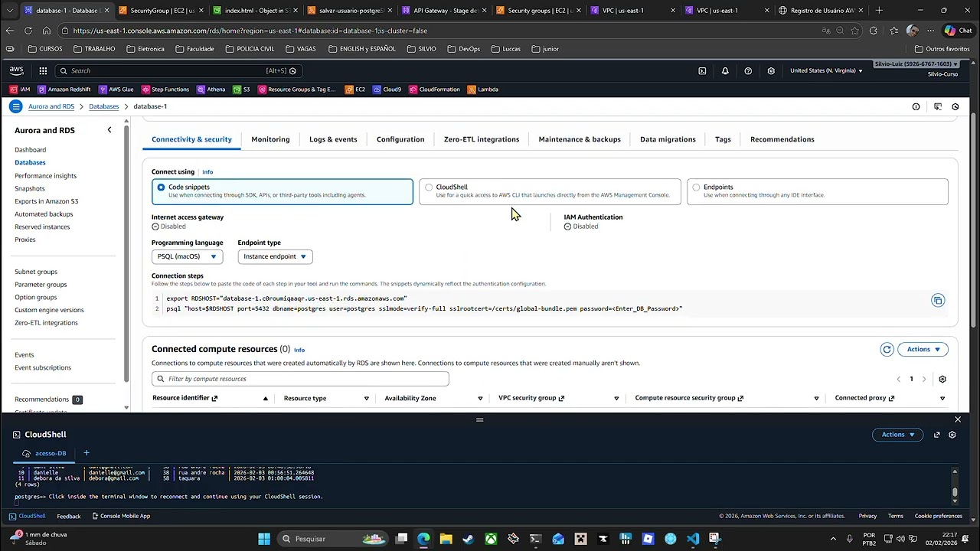980x551 pixels.
Task: Click the Info link next to Connect using
Action: (207, 172)
